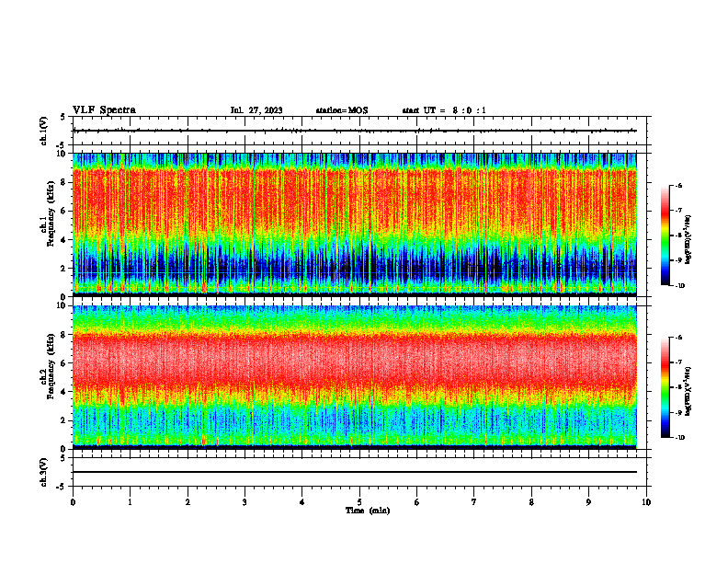Screen dimensions: 728x563
Task: Click the "Time (min)" x-axis label
Action: 368,511
